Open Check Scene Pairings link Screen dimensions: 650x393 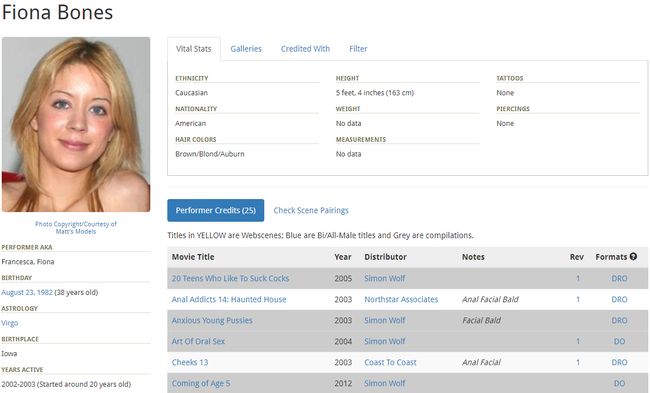click(311, 210)
